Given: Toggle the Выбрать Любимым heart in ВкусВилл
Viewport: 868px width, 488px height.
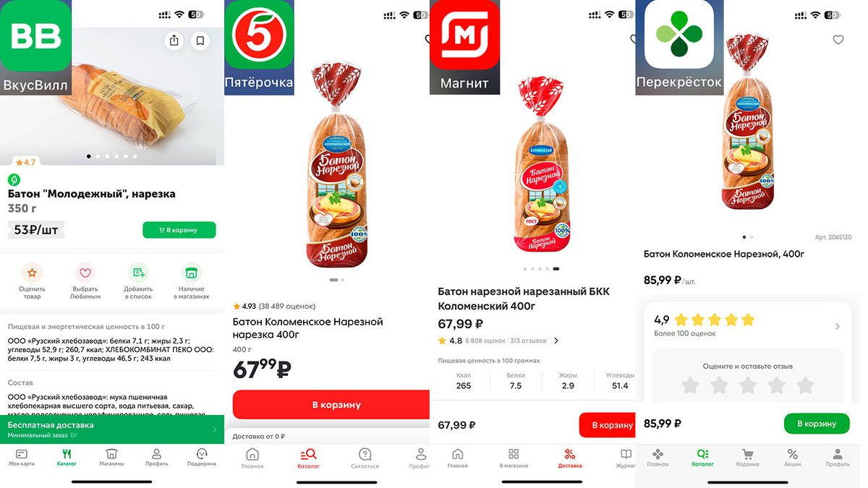Looking at the screenshot, I should [85, 273].
